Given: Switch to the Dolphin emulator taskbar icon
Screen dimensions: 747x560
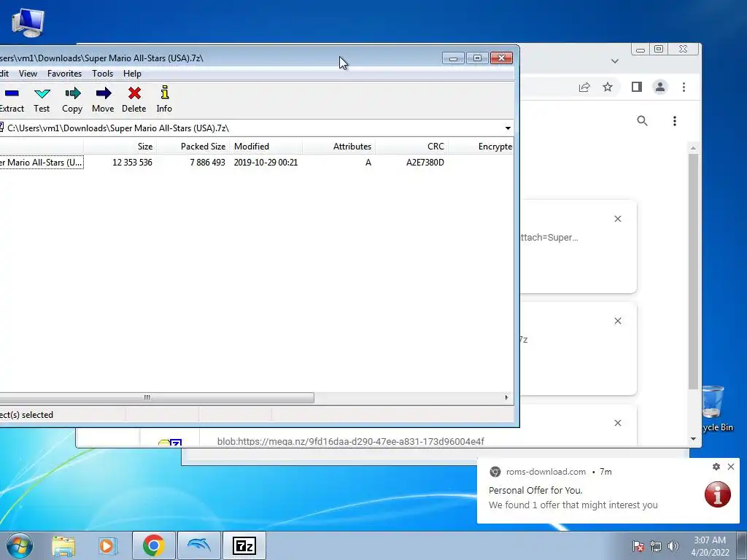Looking at the screenshot, I should (198, 545).
